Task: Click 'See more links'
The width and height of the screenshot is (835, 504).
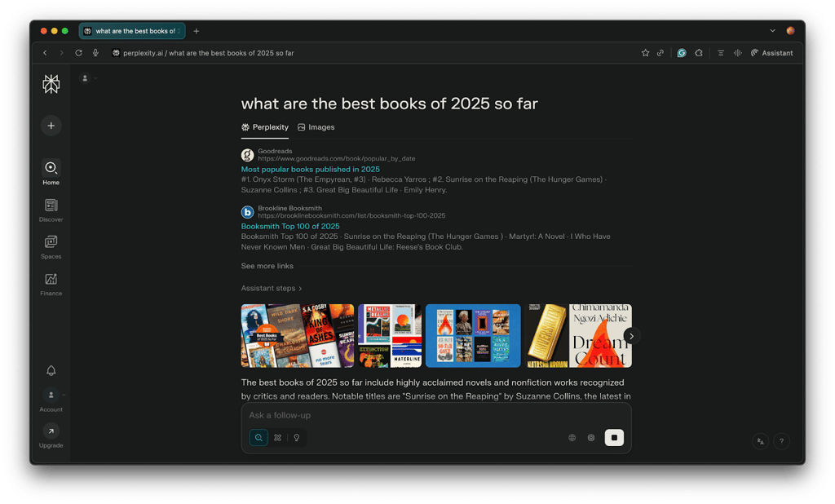Action: [267, 266]
